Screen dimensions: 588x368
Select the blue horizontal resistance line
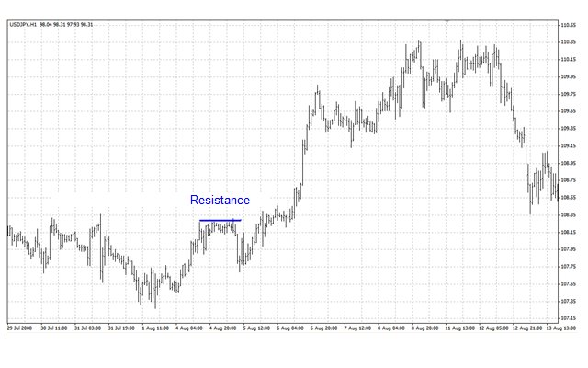[x=220, y=220]
